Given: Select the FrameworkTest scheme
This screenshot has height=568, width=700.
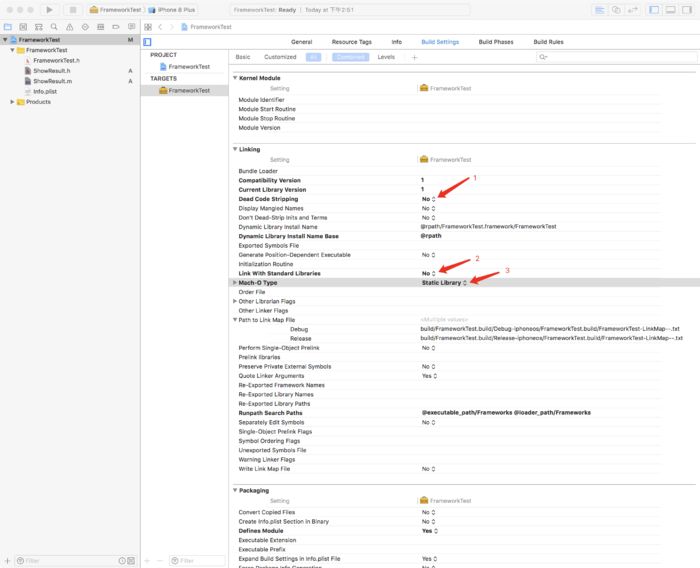Looking at the screenshot, I should point(116,10).
